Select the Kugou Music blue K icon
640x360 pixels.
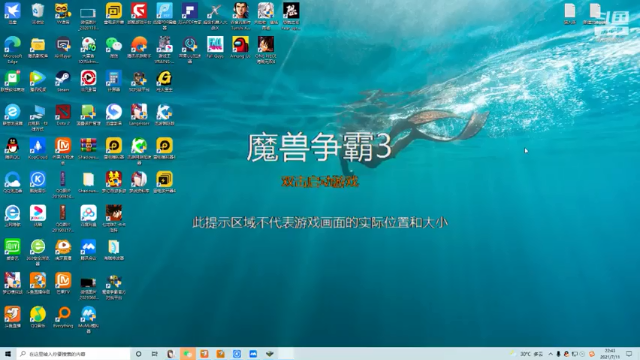click(x=38, y=182)
